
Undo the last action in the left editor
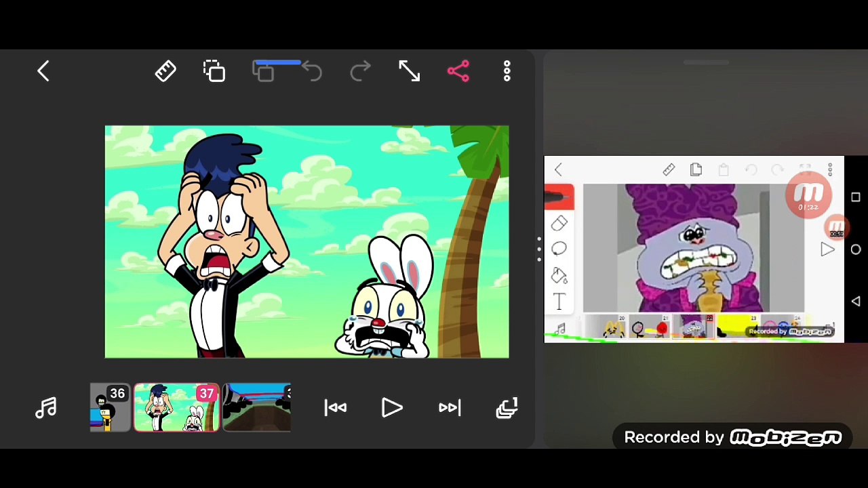pyautogui.click(x=312, y=71)
